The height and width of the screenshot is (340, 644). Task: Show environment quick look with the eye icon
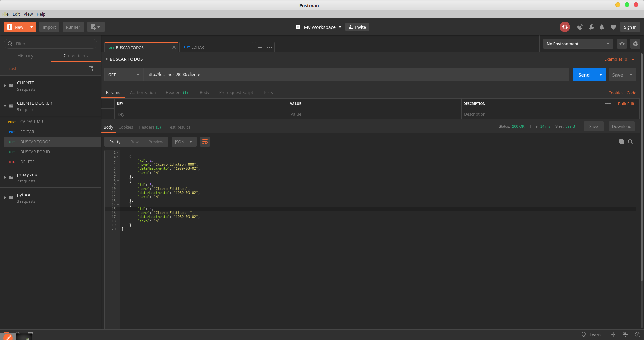point(622,44)
